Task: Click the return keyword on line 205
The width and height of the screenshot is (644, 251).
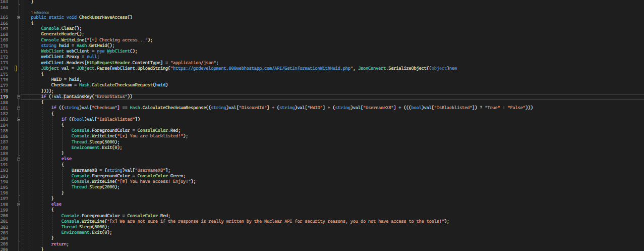Action: pyautogui.click(x=59, y=243)
